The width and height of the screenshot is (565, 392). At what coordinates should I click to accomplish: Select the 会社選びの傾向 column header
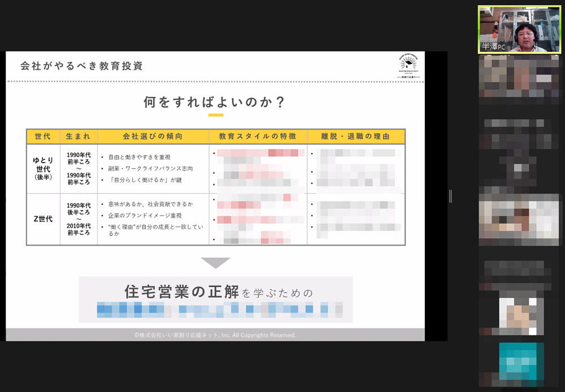point(153,137)
